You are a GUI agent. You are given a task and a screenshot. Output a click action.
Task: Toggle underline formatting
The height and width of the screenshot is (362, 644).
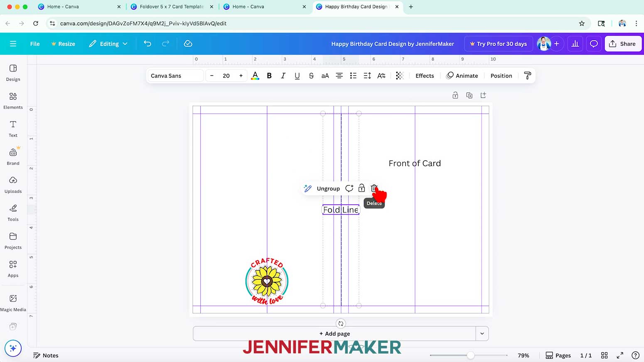pos(297,76)
